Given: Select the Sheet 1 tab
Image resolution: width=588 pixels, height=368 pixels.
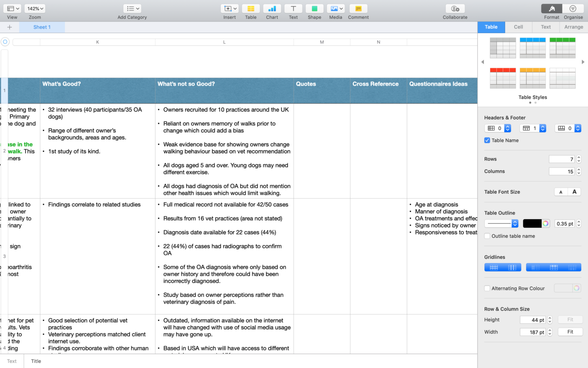Looking at the screenshot, I should (x=42, y=27).
